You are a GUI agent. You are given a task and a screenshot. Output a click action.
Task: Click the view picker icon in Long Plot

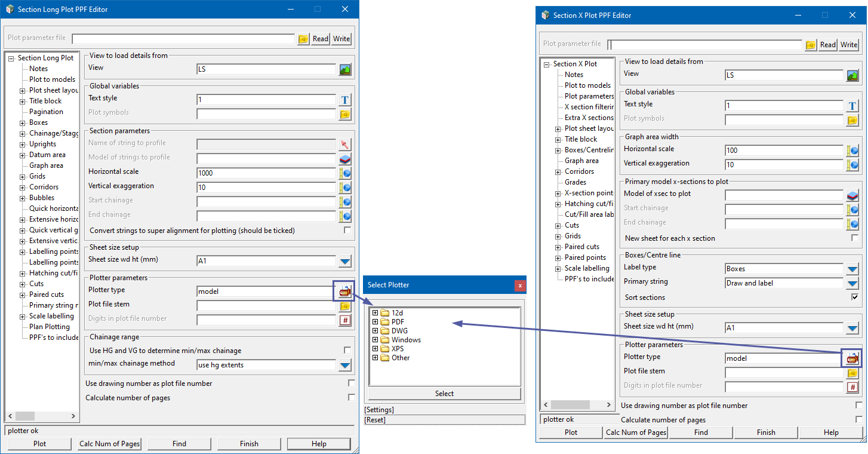click(345, 70)
